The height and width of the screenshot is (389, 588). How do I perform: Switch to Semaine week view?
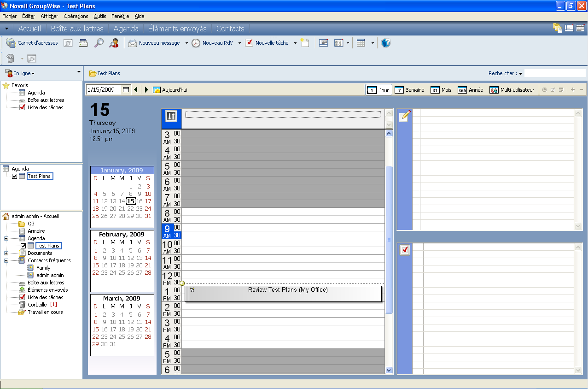410,90
